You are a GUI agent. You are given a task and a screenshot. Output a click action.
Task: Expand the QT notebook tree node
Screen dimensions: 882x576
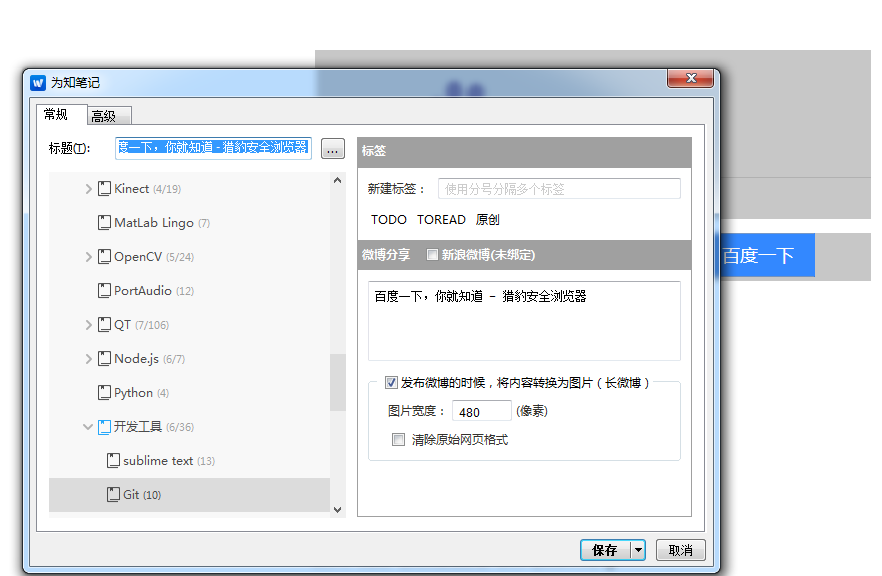pos(88,325)
